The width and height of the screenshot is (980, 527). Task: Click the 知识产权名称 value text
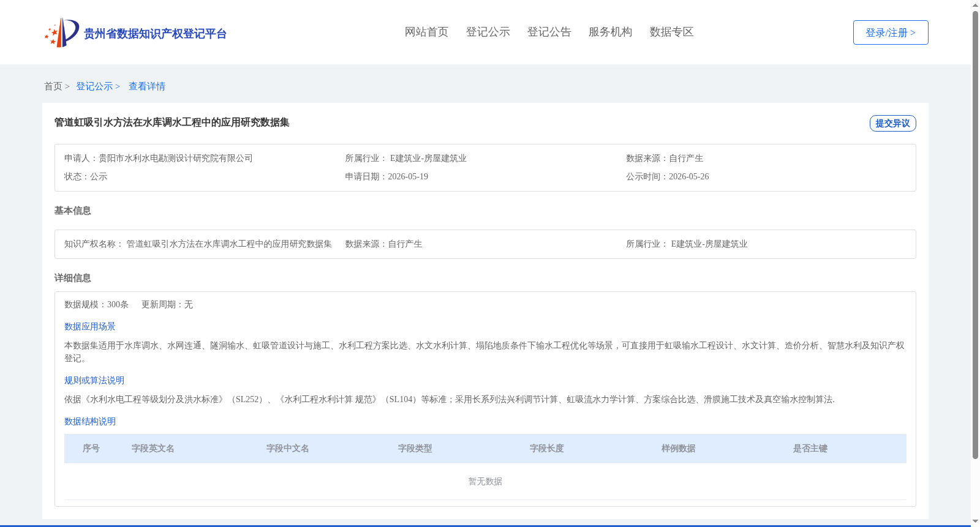coord(229,244)
